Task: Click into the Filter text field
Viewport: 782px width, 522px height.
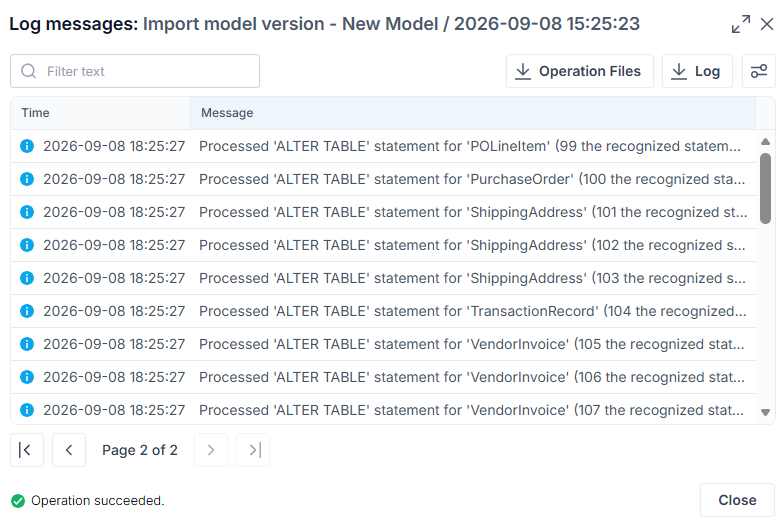Action: tap(135, 71)
